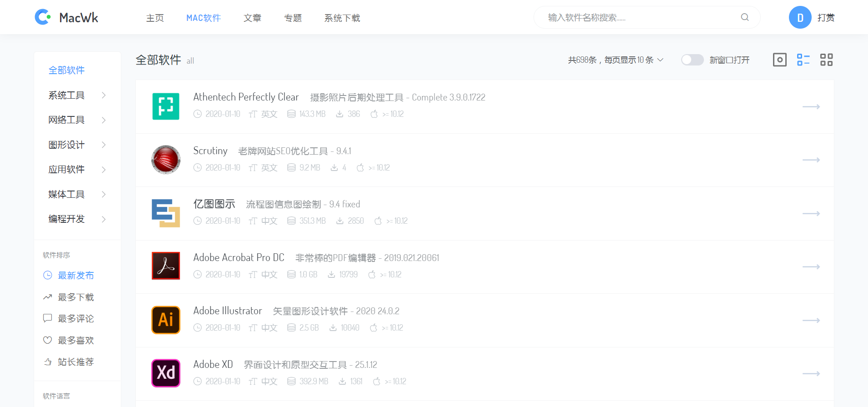
Task: Switch to list view icon
Action: click(803, 60)
